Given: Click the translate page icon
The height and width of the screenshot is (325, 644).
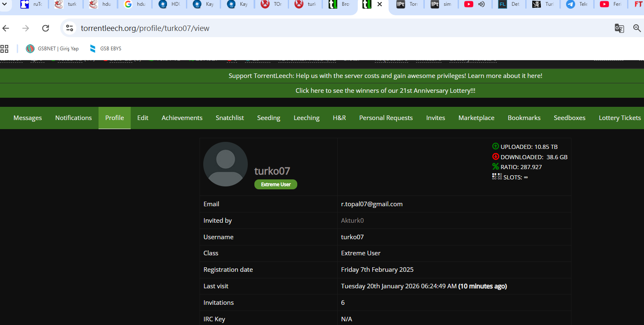Looking at the screenshot, I should coord(619,28).
